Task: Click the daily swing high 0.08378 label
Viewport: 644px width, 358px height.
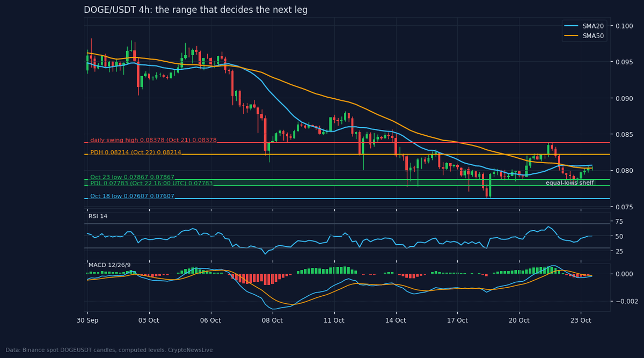Action: (x=153, y=140)
